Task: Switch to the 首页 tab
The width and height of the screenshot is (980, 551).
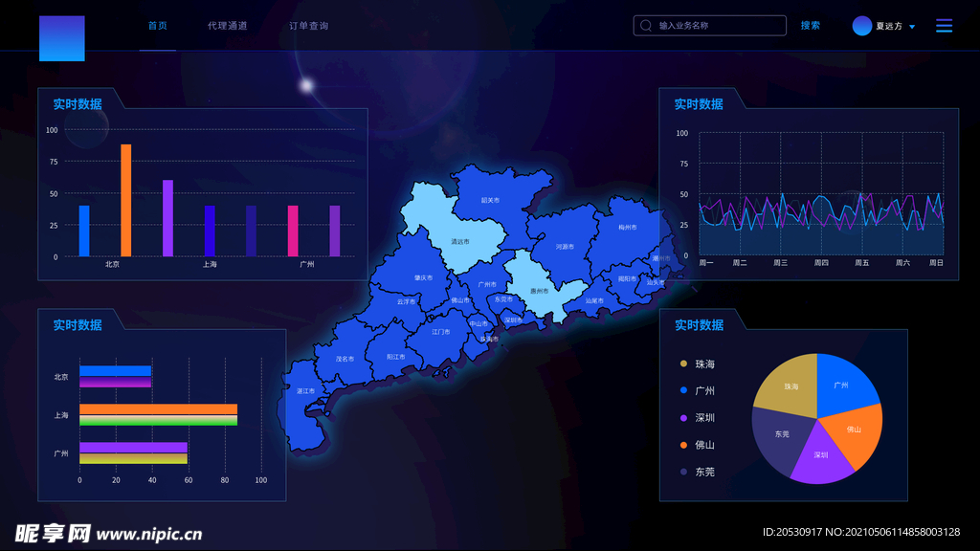Action: 158,26
